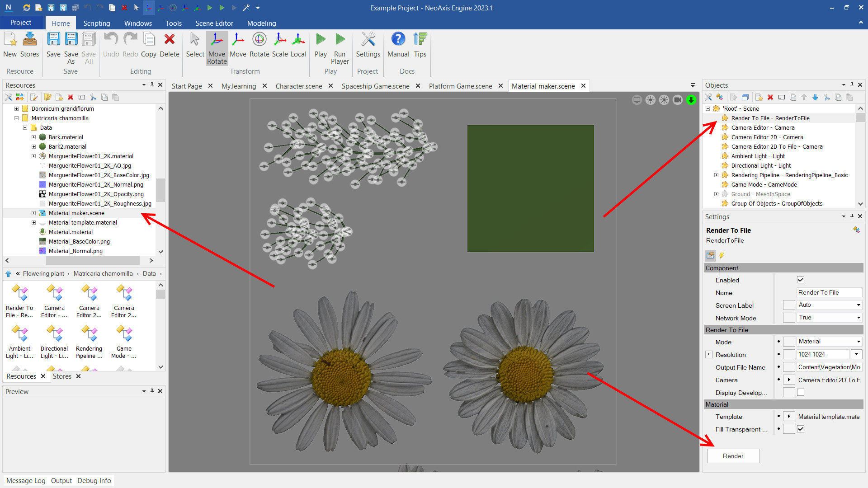
Task: Open project Settings tool icon
Action: coord(368,40)
